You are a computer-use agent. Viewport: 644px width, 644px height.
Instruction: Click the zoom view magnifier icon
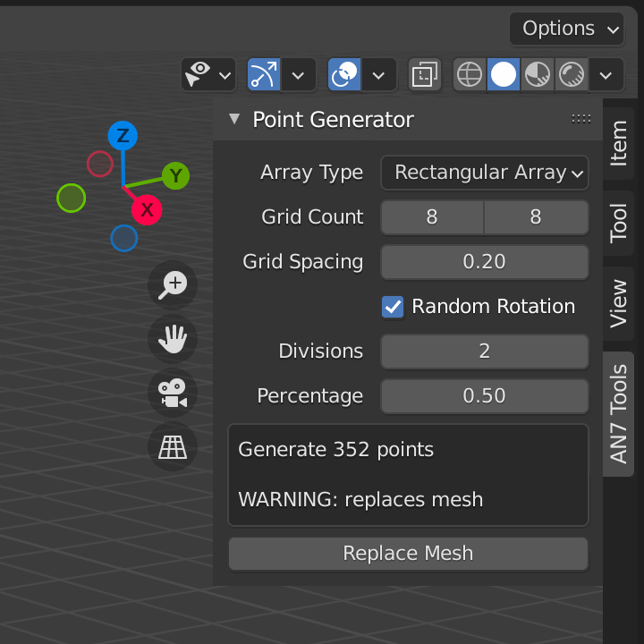(x=173, y=285)
